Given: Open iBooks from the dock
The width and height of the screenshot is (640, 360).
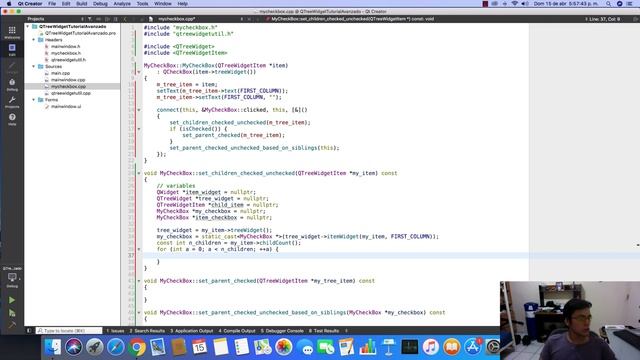Looking at the screenshot, I should (x=451, y=347).
